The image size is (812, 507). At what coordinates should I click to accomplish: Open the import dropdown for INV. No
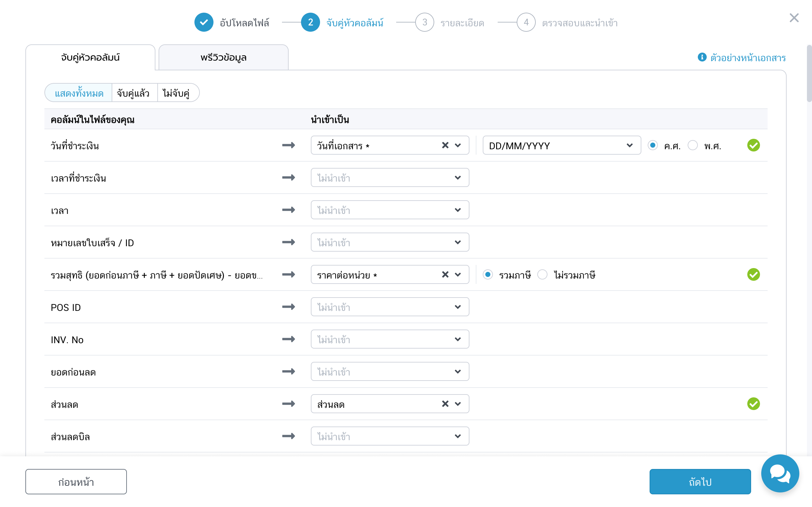point(390,339)
